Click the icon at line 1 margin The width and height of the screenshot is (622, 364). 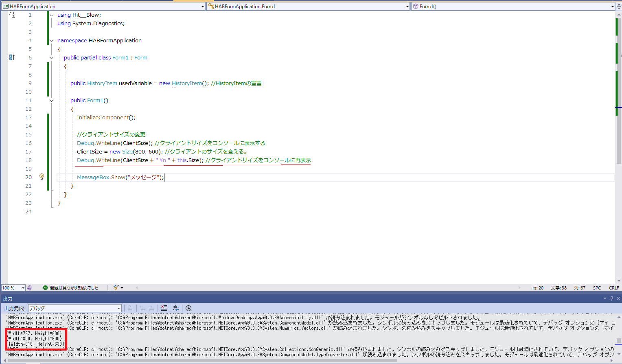pyautogui.click(x=13, y=15)
